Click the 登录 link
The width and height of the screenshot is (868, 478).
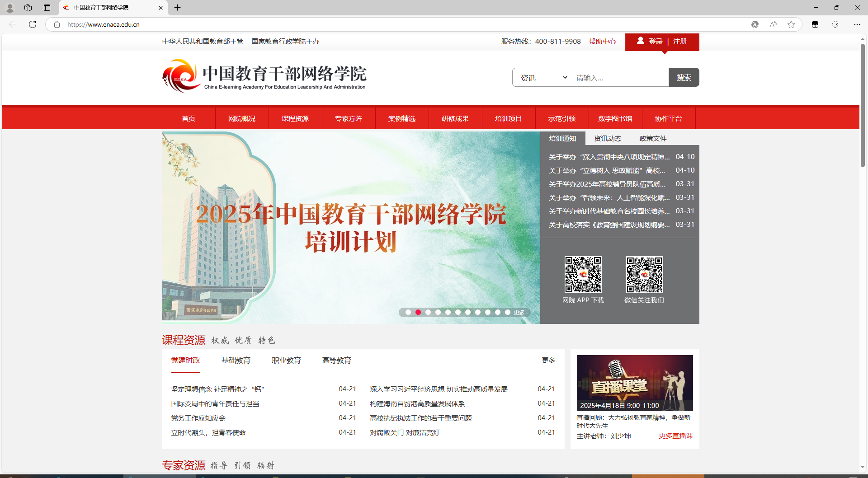(656, 42)
